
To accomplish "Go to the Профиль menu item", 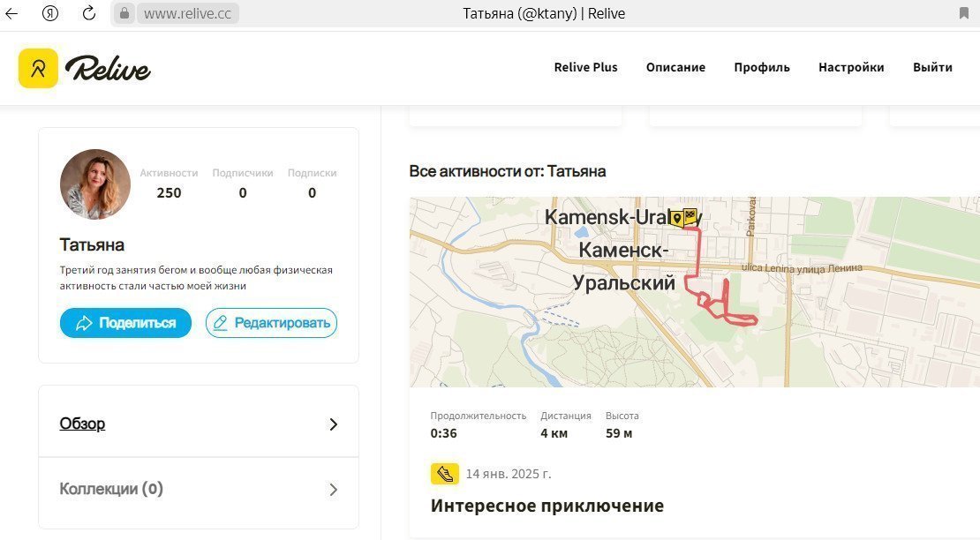I will (x=762, y=67).
